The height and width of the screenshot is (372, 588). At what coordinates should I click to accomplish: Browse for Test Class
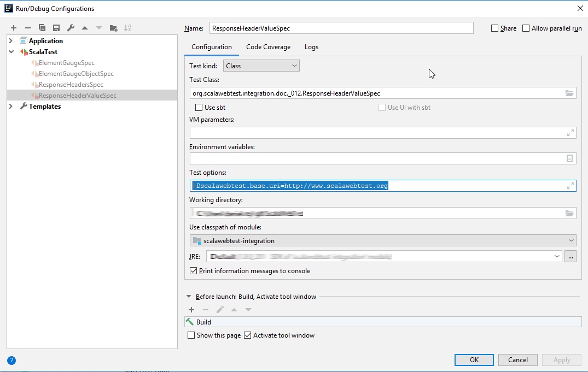[x=569, y=93]
